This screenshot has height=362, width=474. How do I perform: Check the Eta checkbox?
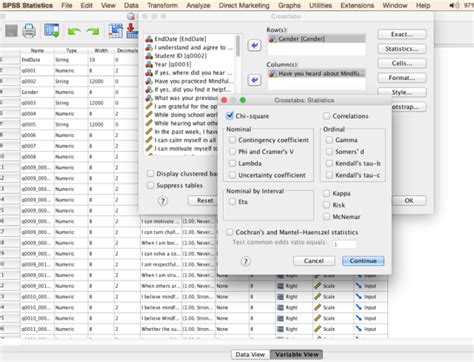[x=232, y=202]
